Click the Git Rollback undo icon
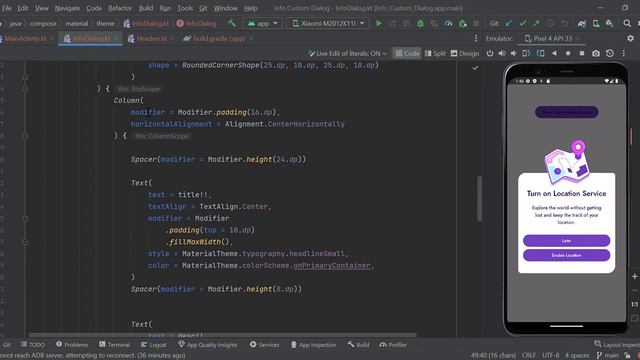The image size is (640, 360). click(564, 23)
